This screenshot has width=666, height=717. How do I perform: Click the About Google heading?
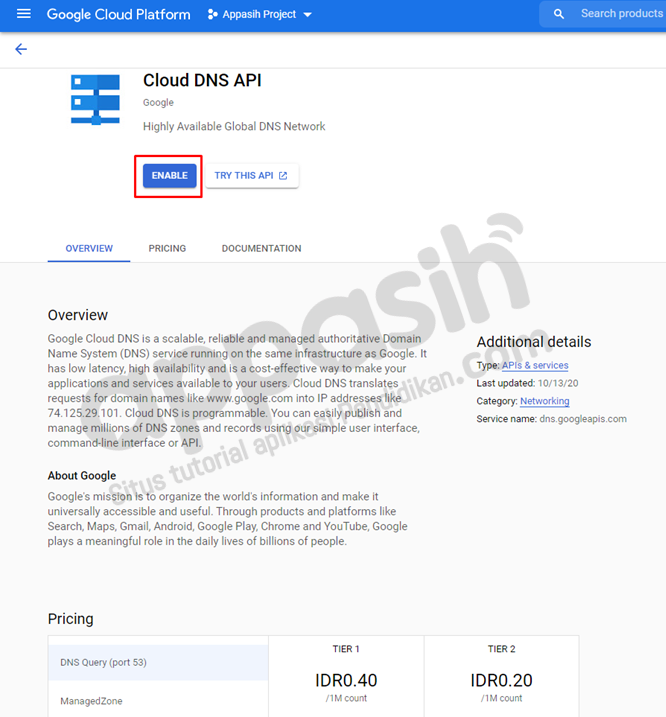82,476
